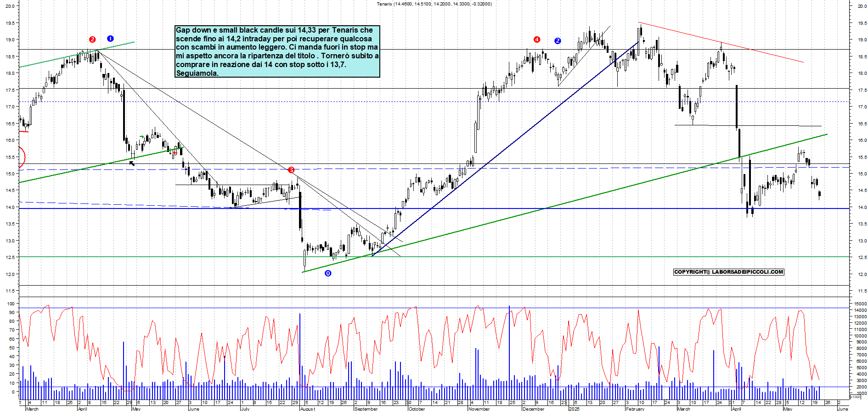
Task: Click the 2025 year label on time axis
Action: tap(574, 409)
